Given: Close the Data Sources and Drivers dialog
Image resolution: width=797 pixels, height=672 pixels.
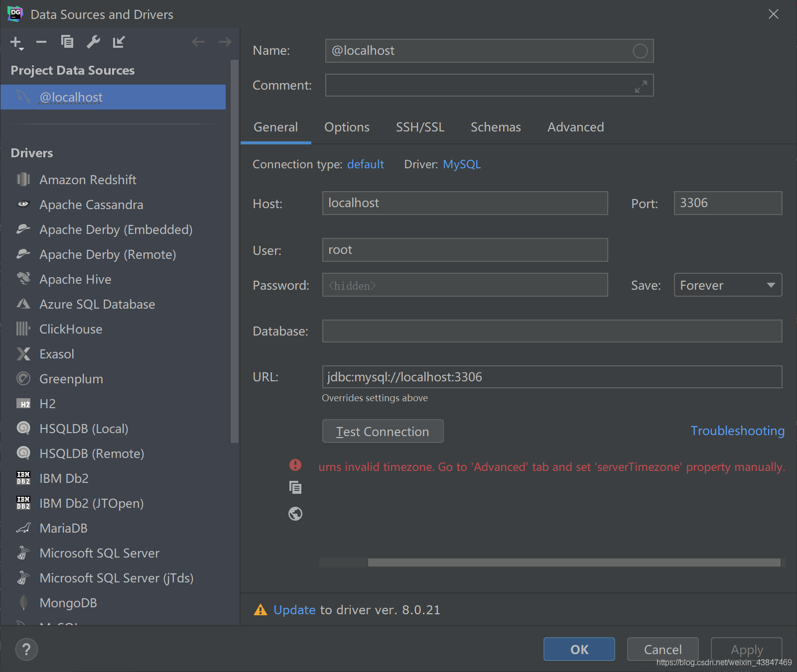Looking at the screenshot, I should point(773,14).
